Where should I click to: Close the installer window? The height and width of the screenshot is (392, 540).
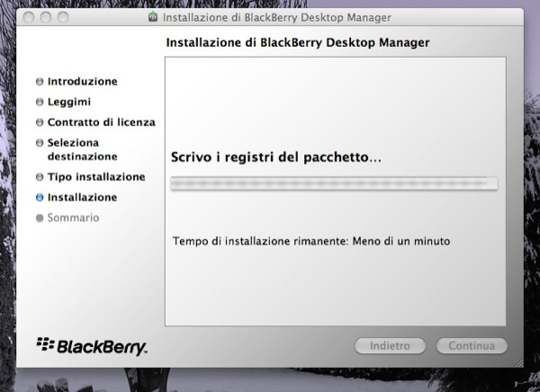click(29, 17)
